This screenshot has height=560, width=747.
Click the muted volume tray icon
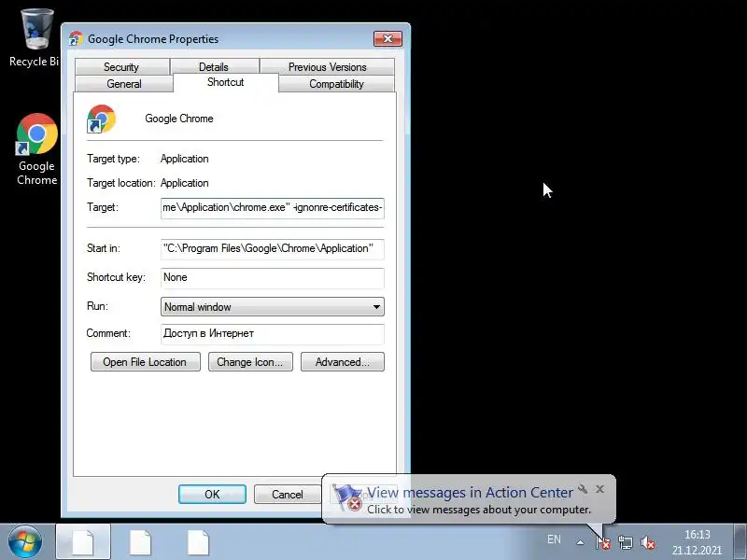click(647, 542)
